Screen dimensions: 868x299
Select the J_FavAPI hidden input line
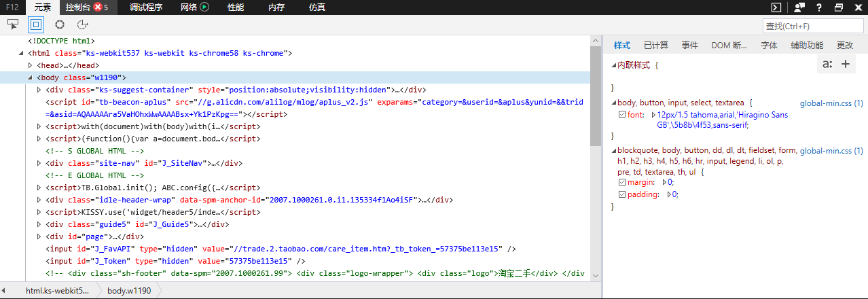(281, 249)
